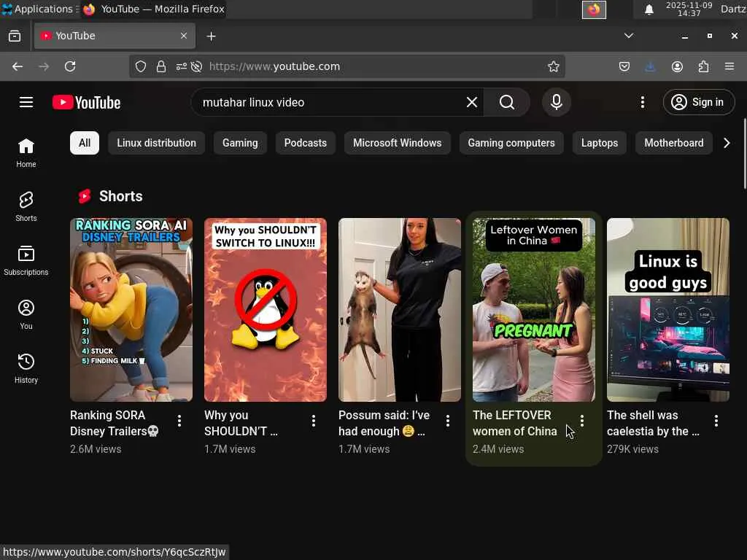Screen dimensions: 747x560
Task: Click Leftover Women in China thumbnail
Action: (x=533, y=309)
